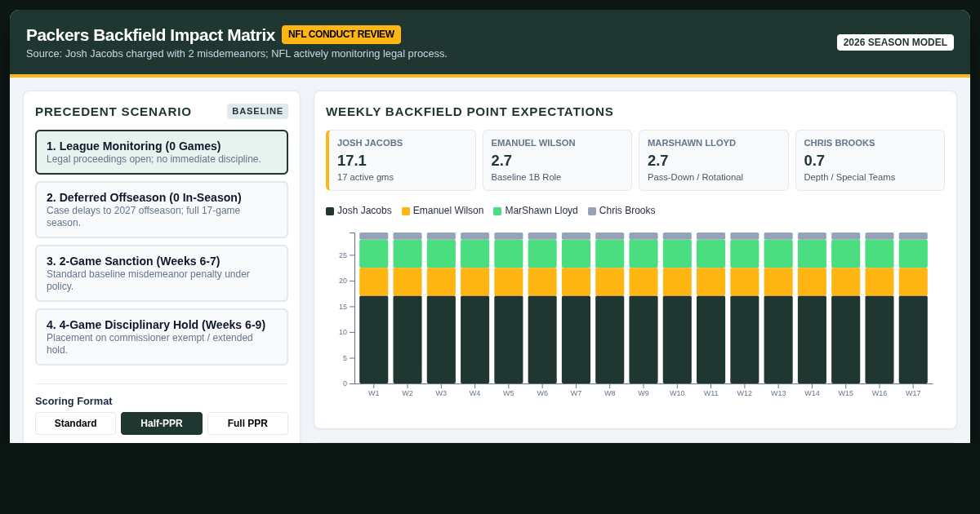This screenshot has height=514, width=980.
Task: Switch scoring format to Standard
Action: tap(76, 423)
